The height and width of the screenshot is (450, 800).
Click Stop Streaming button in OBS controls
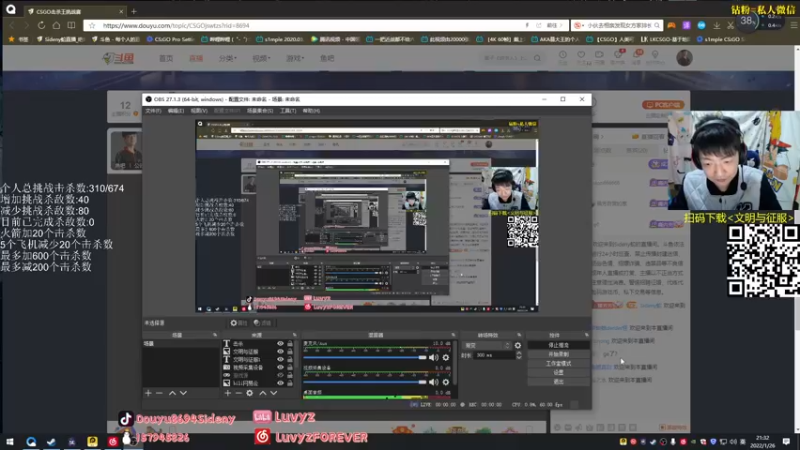coord(558,345)
